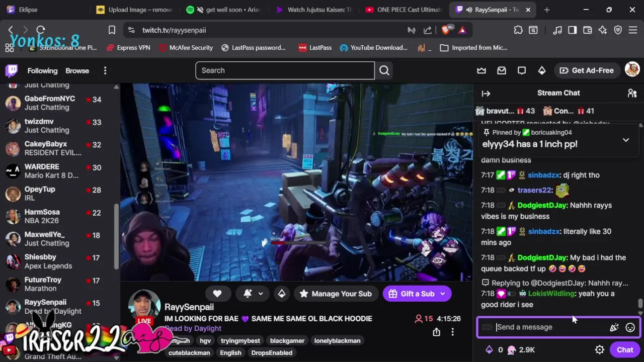Open Browse in Twitch nav
This screenshot has height=362, width=644.
[x=77, y=71]
